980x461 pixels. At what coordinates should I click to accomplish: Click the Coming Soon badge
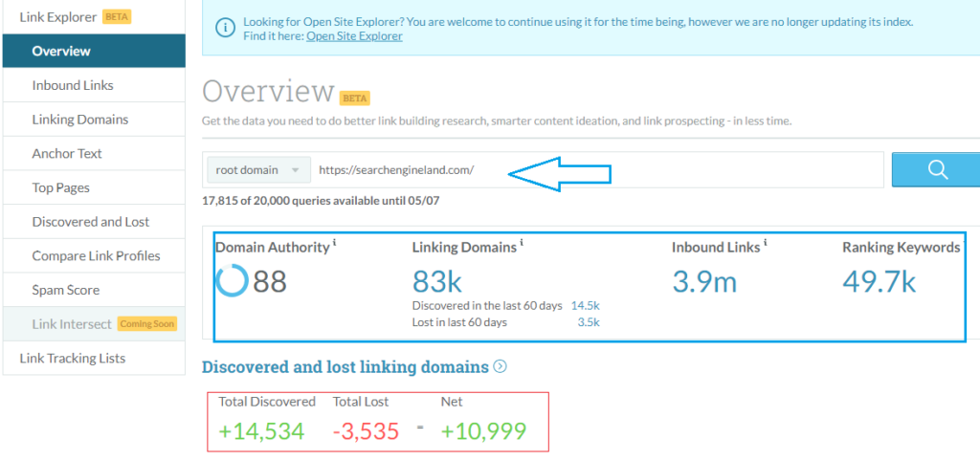click(147, 324)
